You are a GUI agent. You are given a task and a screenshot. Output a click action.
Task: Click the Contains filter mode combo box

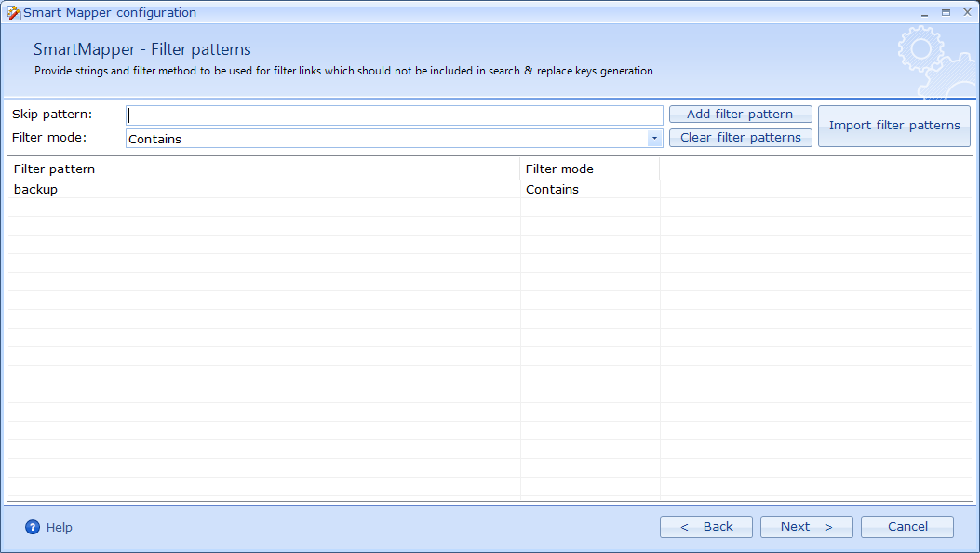[x=394, y=138]
